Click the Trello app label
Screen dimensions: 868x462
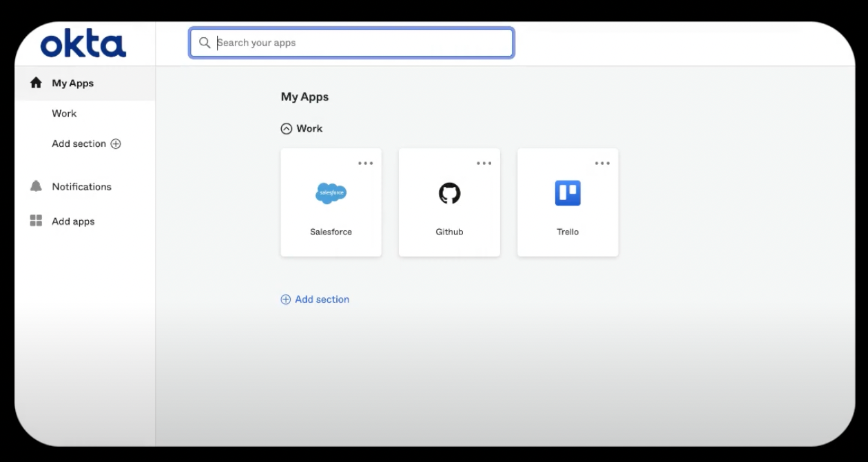[568, 232]
